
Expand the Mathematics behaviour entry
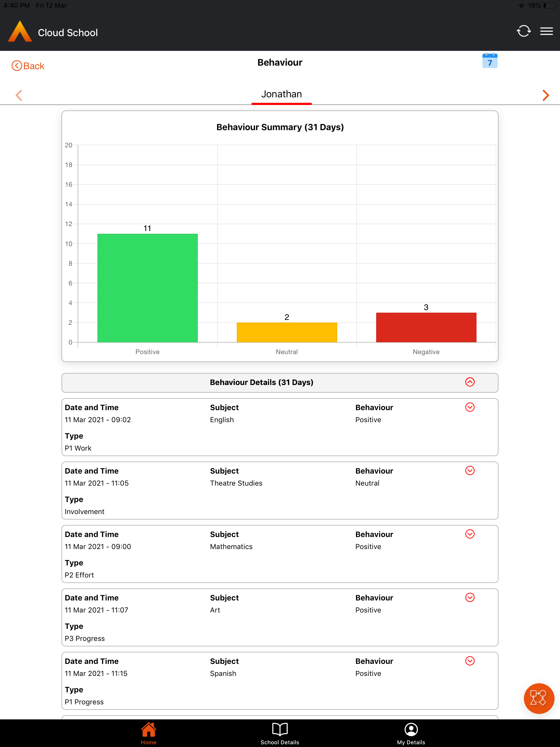470,534
